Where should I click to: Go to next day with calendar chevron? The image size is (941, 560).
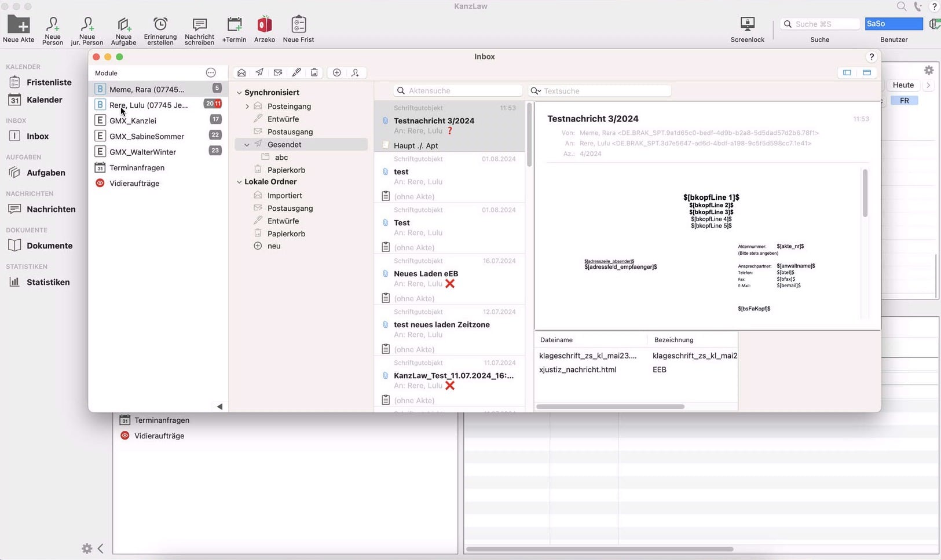click(928, 85)
